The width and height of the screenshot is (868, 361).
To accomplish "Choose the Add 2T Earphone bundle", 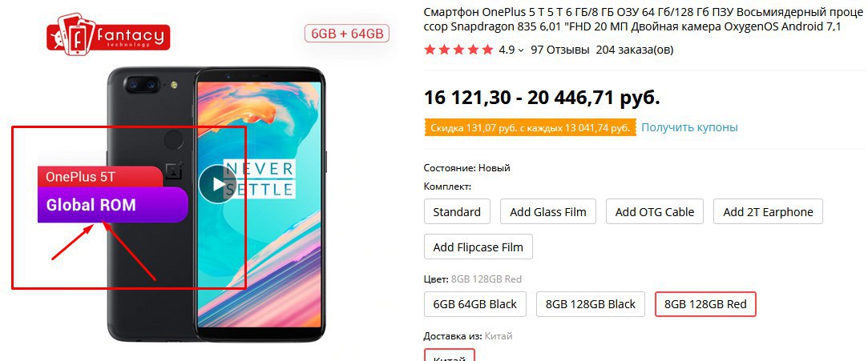I will pyautogui.click(x=768, y=212).
